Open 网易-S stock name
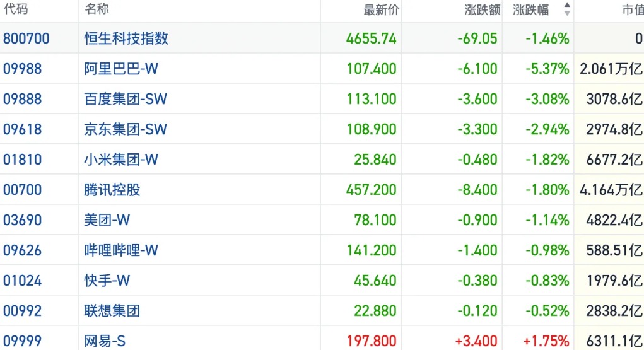Screen dimensions: 644x350 click(x=105, y=341)
